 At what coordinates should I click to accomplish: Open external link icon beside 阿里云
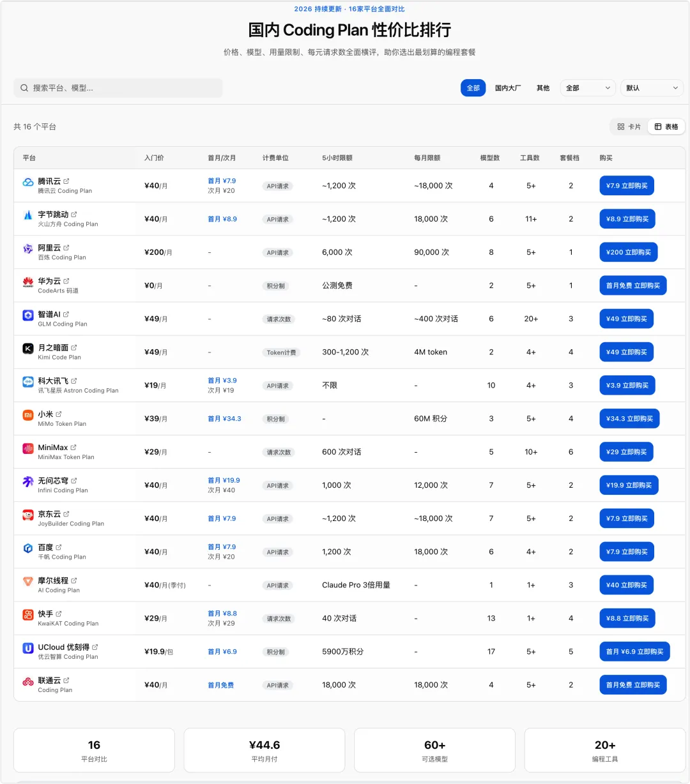(x=66, y=248)
